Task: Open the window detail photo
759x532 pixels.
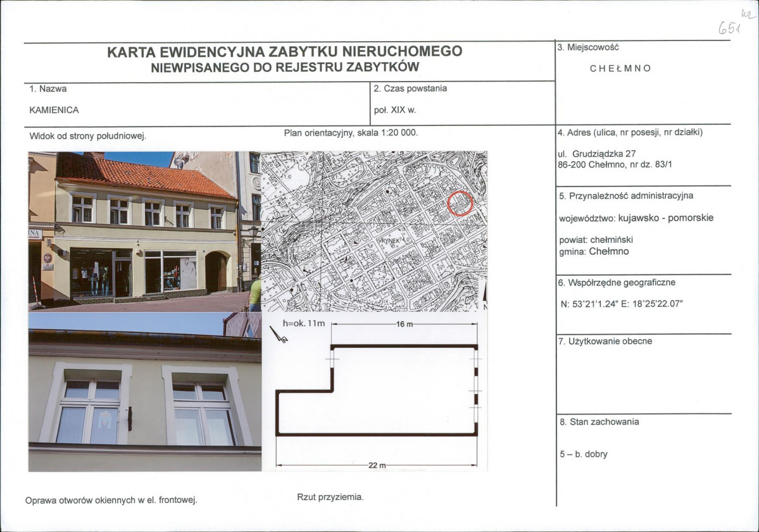Action: 145,392
